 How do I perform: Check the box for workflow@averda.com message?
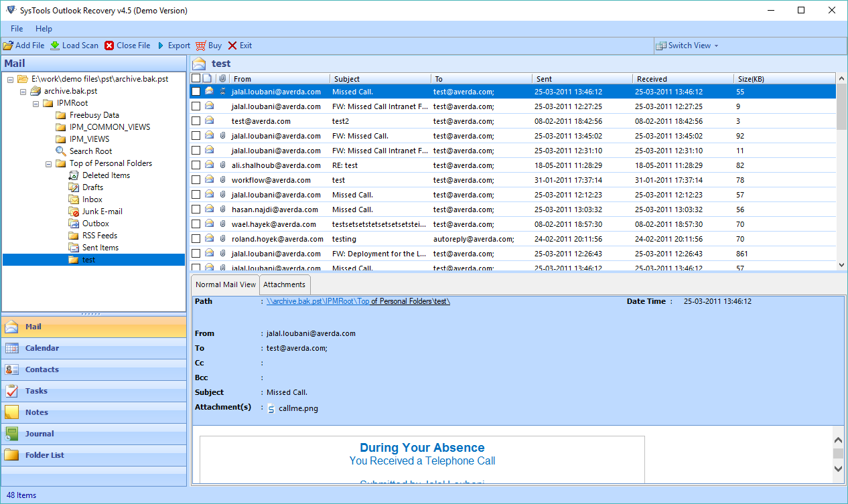coord(196,180)
